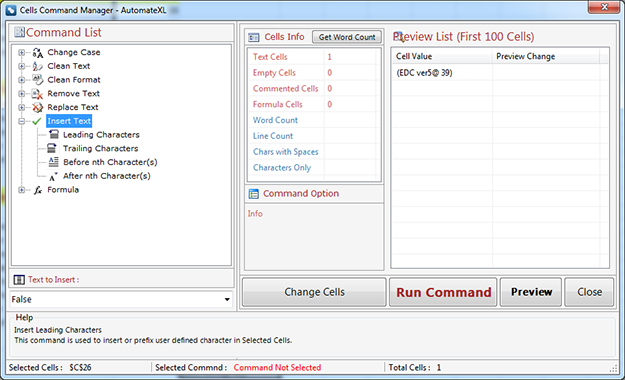Click the Before nth Character(s) icon
625x380 pixels.
click(x=53, y=162)
